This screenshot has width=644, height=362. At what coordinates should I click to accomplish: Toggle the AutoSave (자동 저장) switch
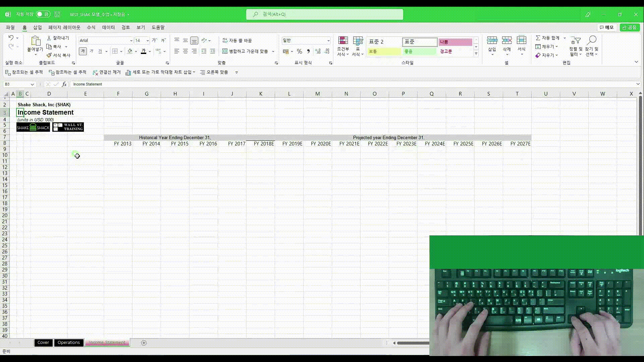point(43,14)
